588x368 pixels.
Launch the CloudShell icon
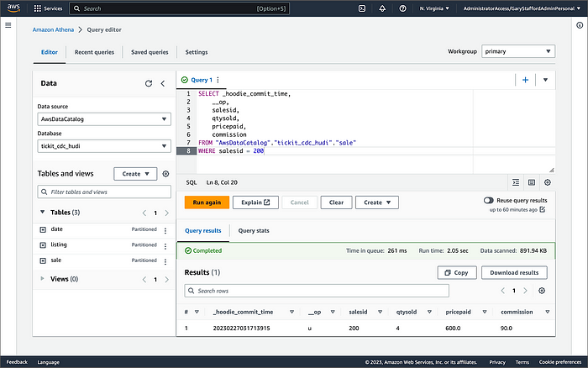point(362,8)
